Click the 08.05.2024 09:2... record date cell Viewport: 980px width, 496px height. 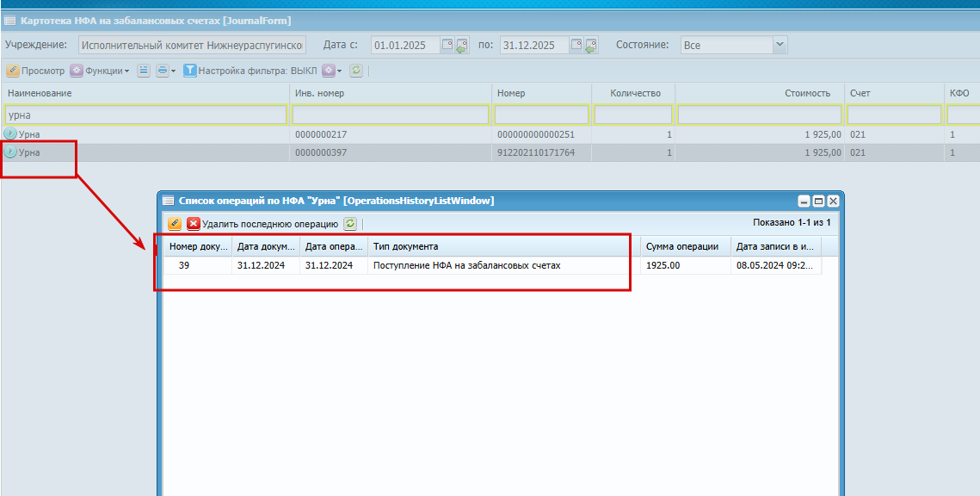pos(775,265)
